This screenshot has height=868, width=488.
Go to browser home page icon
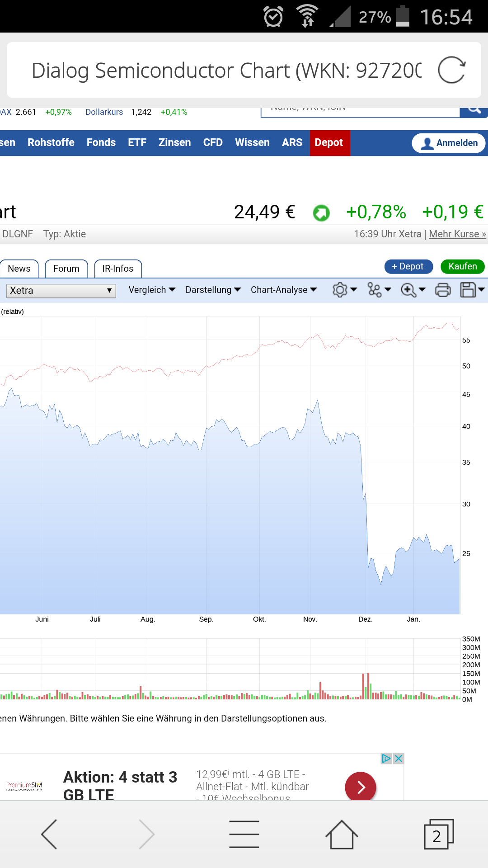tap(342, 834)
